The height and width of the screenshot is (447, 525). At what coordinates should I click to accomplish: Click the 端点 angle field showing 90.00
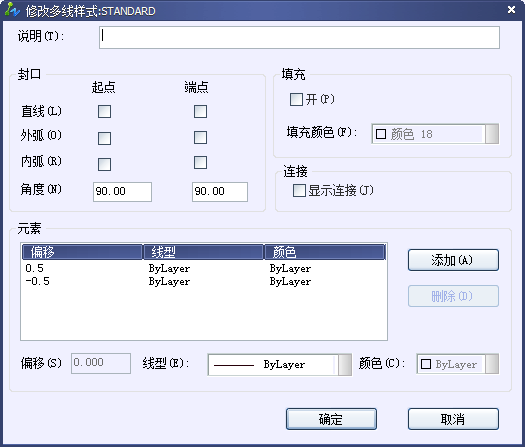pos(220,192)
